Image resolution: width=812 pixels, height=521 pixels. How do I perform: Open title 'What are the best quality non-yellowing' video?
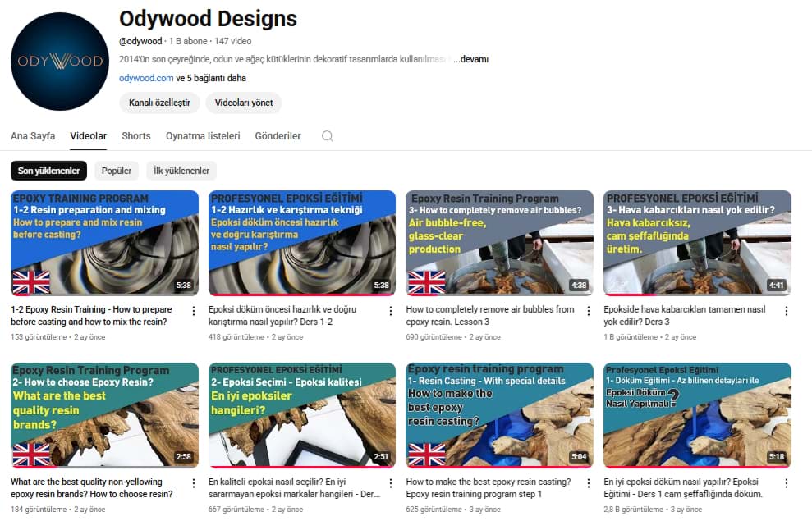[x=92, y=488]
